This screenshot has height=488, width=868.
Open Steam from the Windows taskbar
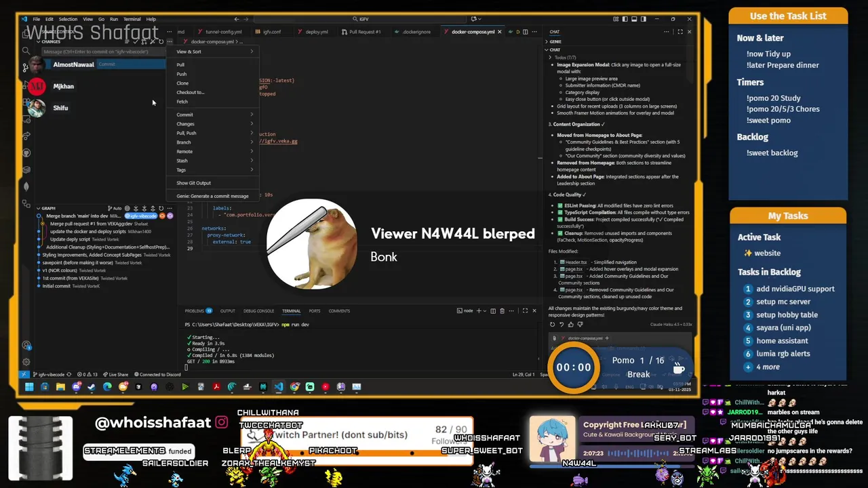click(91, 386)
